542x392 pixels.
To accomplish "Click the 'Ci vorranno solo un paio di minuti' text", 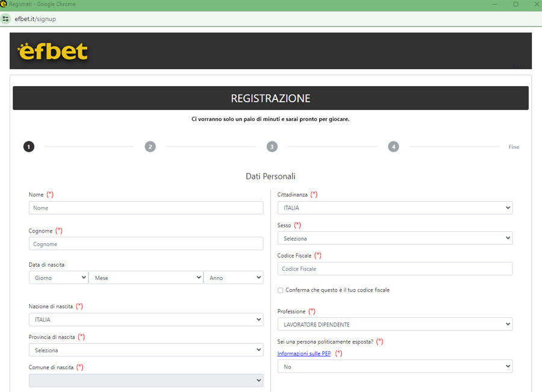I will [x=270, y=119].
